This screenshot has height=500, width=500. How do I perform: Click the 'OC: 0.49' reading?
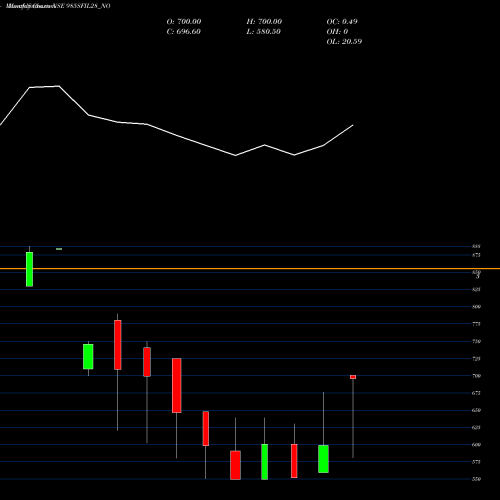click(342, 22)
